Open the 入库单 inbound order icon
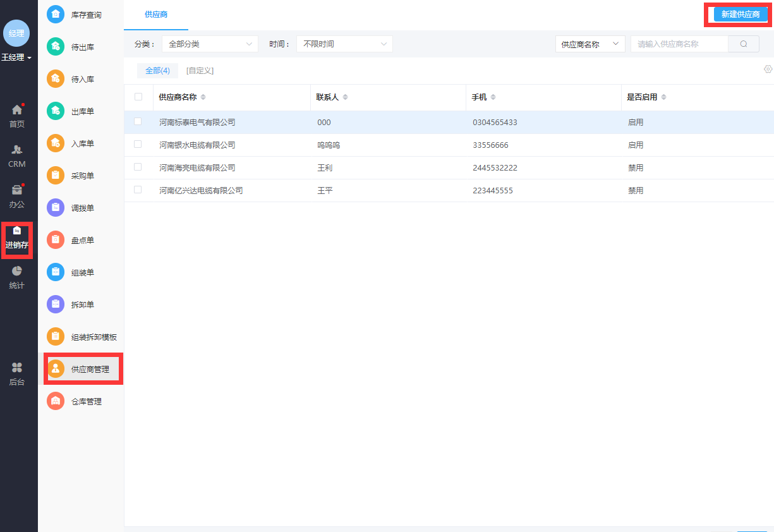Viewport: 774px width, 532px height. click(56, 143)
